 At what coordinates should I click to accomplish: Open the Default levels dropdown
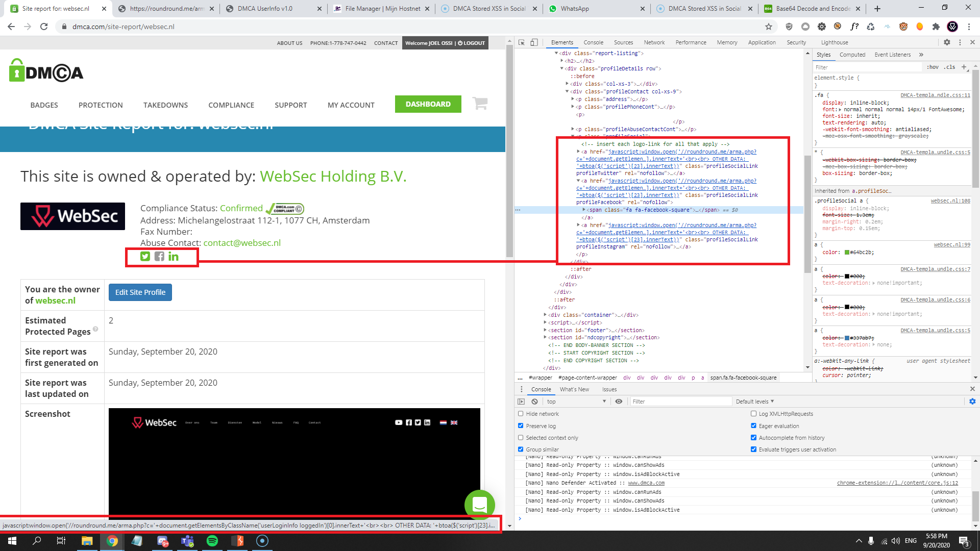755,402
